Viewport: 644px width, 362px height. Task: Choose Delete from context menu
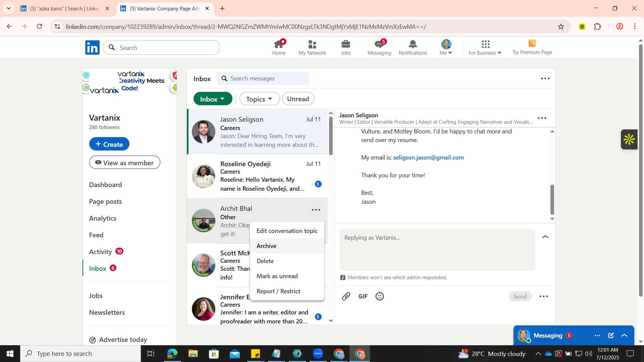[x=287, y=261]
